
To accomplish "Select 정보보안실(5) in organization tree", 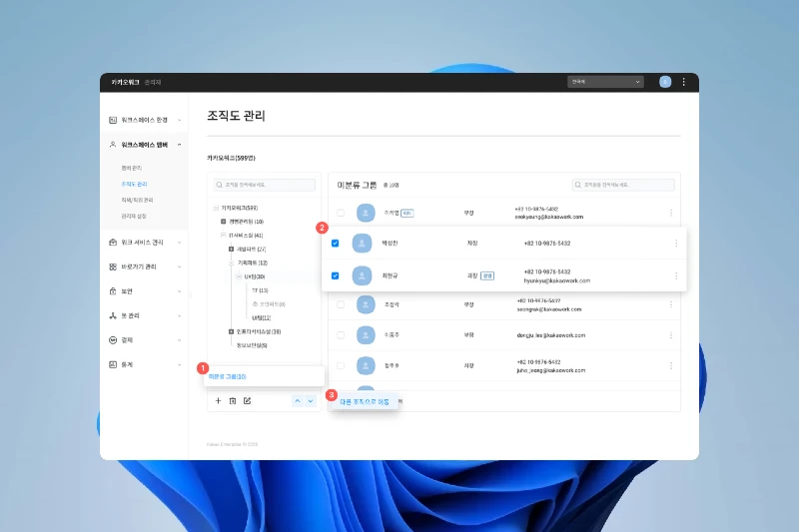I will click(252, 345).
